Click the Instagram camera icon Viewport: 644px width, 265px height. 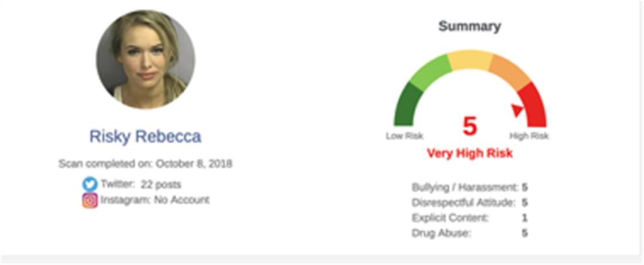[90, 201]
